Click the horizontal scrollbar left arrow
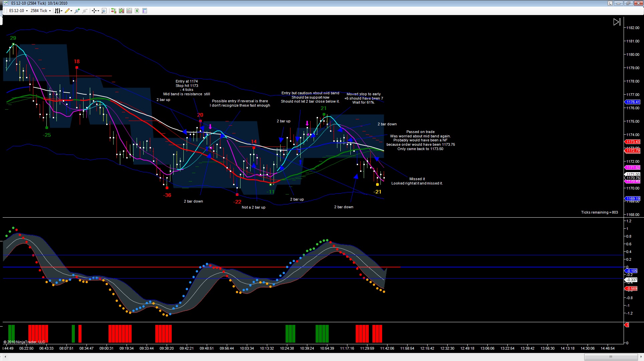The image size is (644, 361). pos(5,357)
